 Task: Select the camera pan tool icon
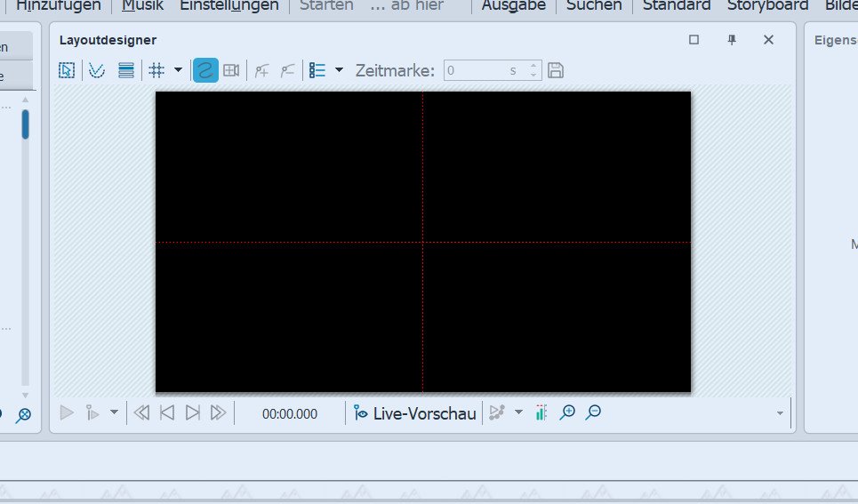[231, 70]
